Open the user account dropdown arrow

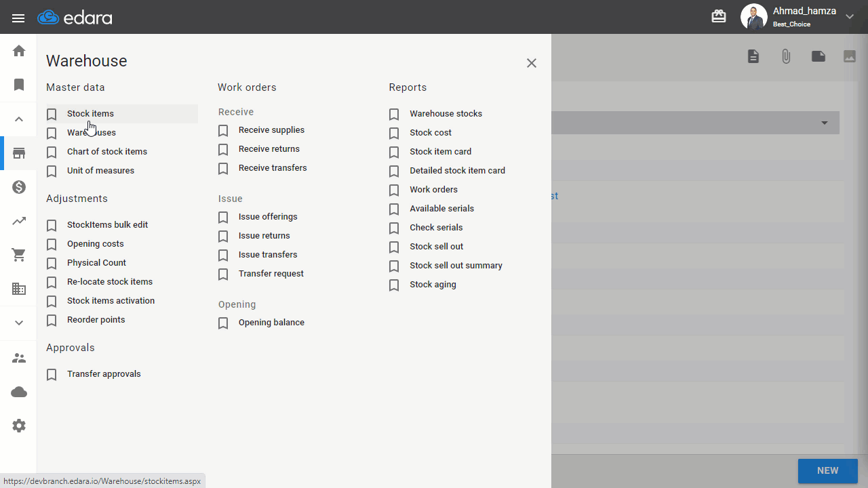click(849, 17)
